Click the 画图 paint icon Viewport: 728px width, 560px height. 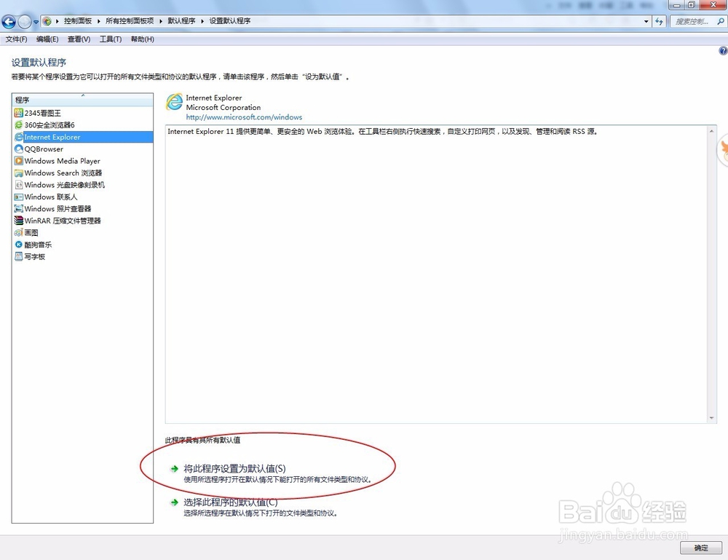click(19, 232)
